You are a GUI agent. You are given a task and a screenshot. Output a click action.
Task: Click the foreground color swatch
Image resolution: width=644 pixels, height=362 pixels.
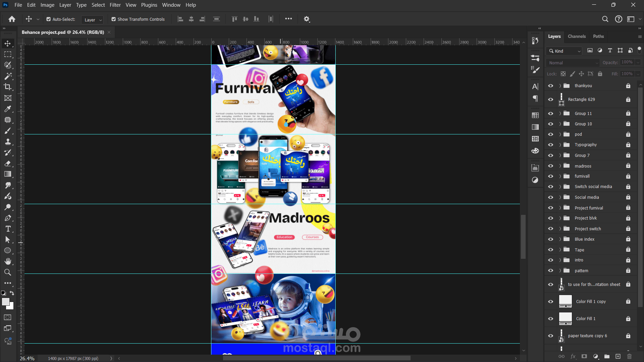5,302
